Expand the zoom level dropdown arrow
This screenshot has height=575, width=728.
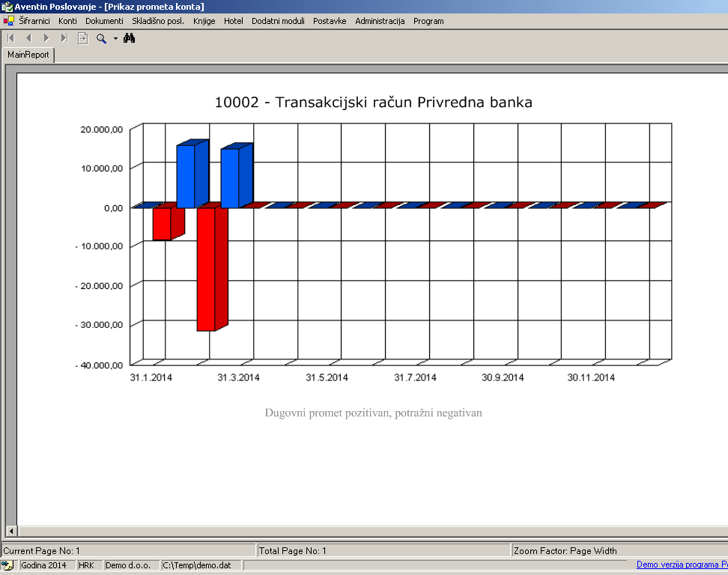click(x=115, y=38)
